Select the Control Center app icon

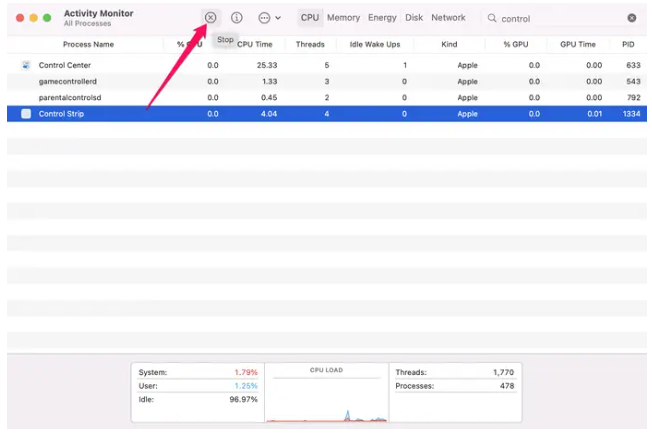(26, 65)
